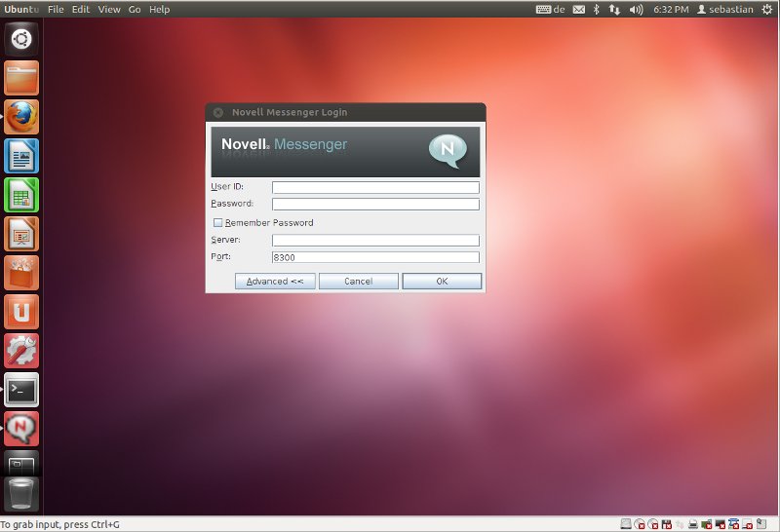Open the sound volume indicator

[637, 10]
